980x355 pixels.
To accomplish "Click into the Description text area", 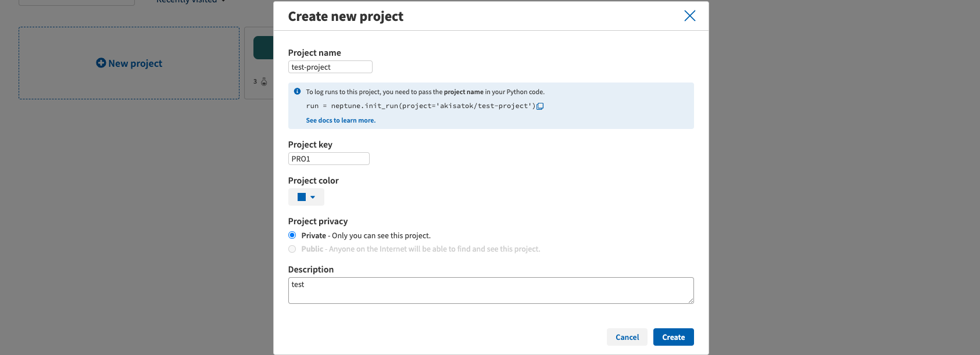I will (491, 290).
